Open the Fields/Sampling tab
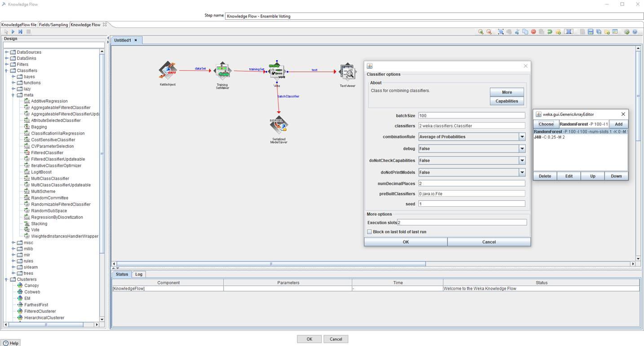Viewport: 644px width, 346px height. click(x=53, y=25)
